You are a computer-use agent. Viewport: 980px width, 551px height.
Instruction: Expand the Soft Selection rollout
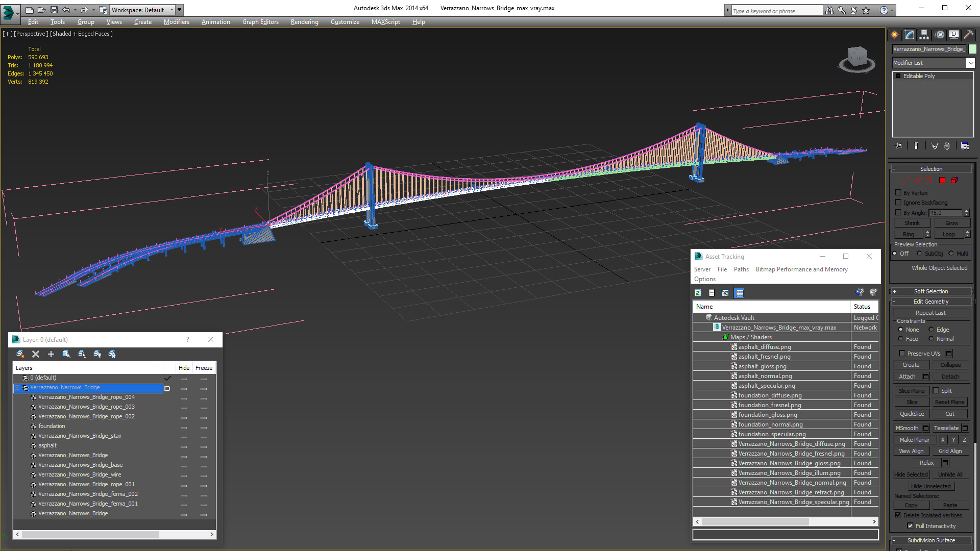pos(931,291)
